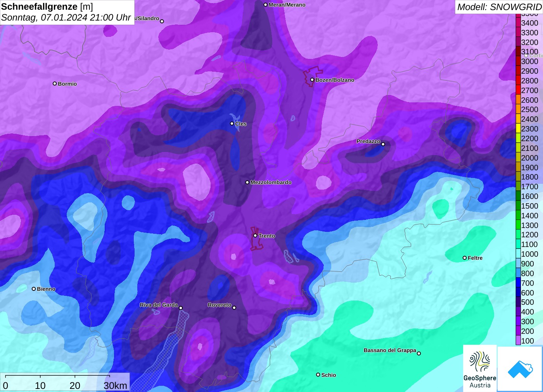
Task: Click the 1900 legend value
Action: coord(529,168)
